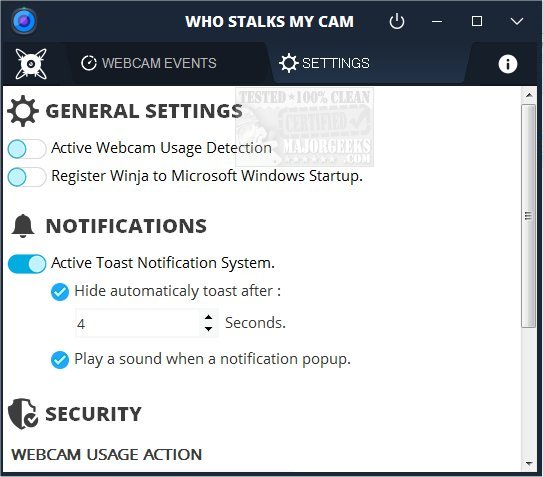Maximize the Who Stalks My Cam window
This screenshot has width=543, height=477.
pyautogui.click(x=477, y=21)
